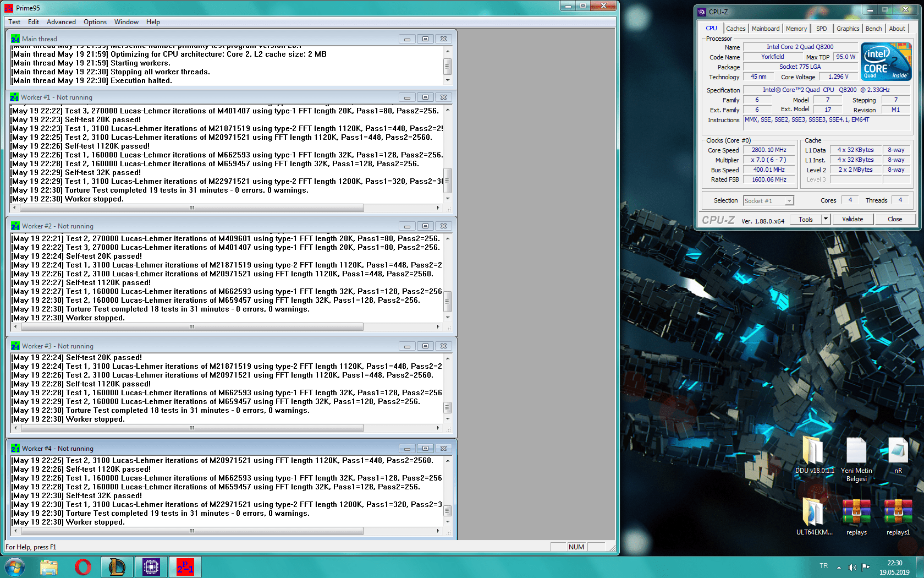Image resolution: width=924 pixels, height=578 pixels.
Task: Click the Validate button in CPU-Z
Action: point(853,219)
